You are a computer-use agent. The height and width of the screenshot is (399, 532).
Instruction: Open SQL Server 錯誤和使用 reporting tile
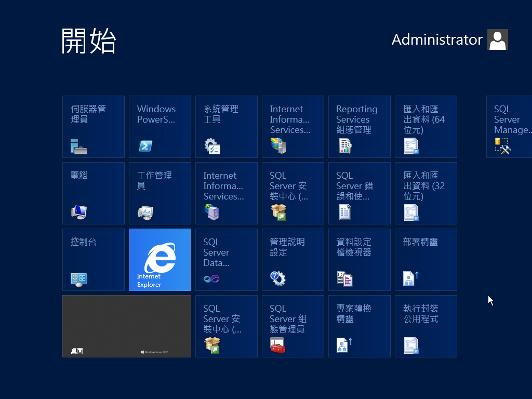tap(360, 193)
